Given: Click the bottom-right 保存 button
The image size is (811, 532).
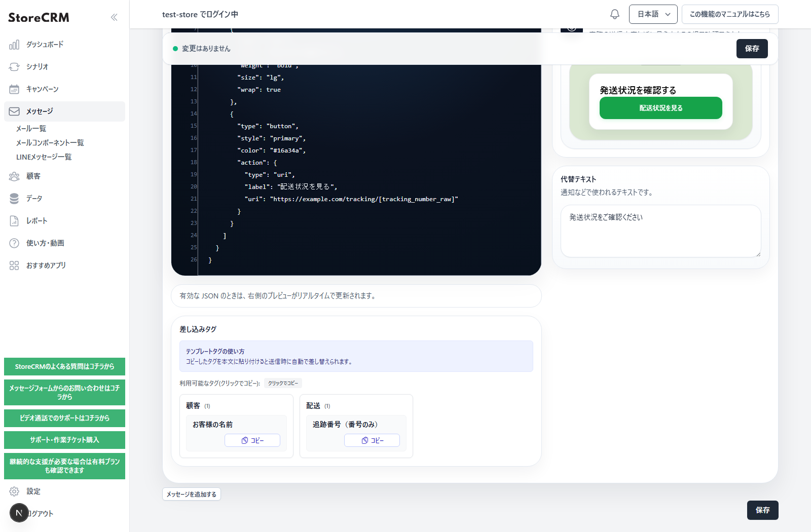Looking at the screenshot, I should click(x=763, y=510).
